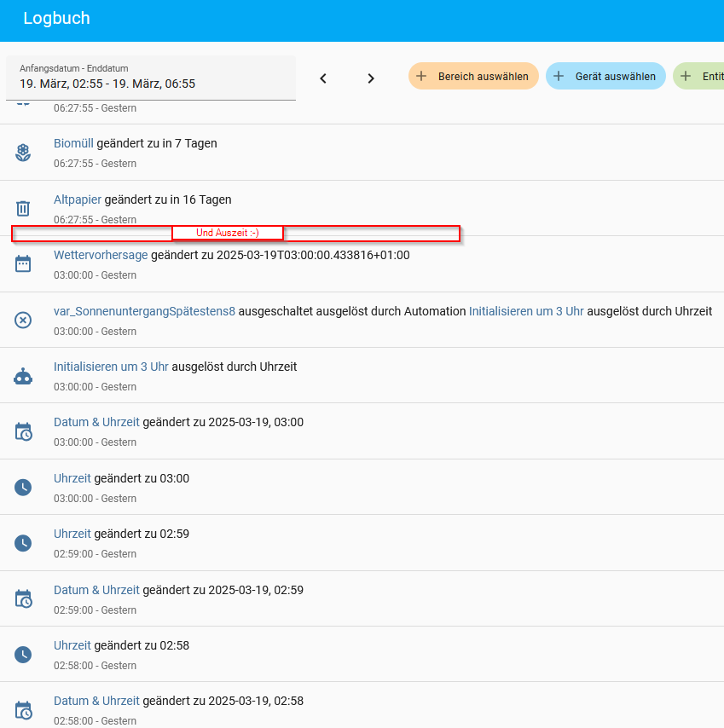
Task: Go to next time range with right chevron
Action: pyautogui.click(x=371, y=78)
